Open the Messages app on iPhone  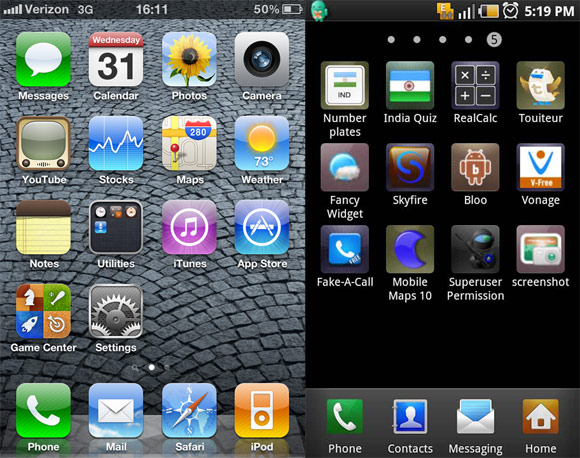(43, 60)
